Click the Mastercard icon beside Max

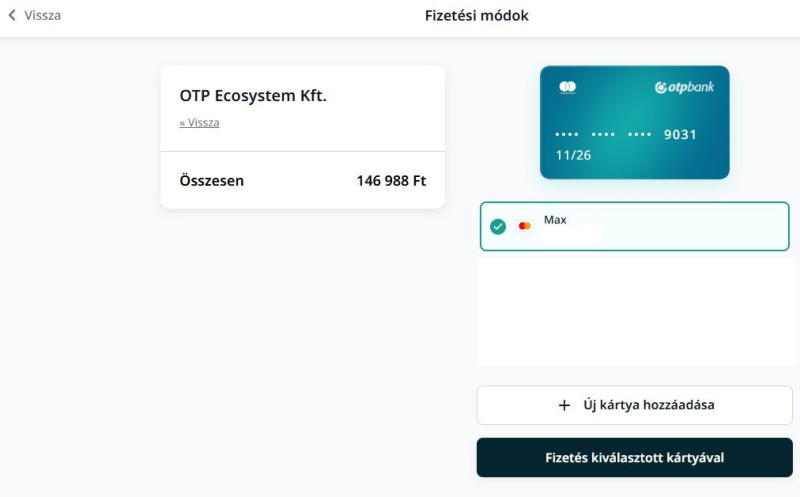[525, 226]
